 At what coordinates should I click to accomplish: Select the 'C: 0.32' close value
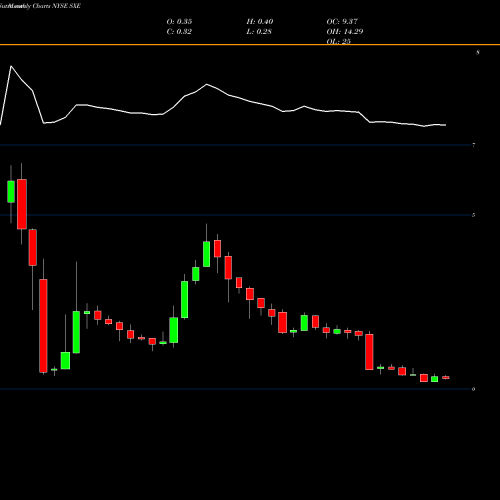[179, 32]
